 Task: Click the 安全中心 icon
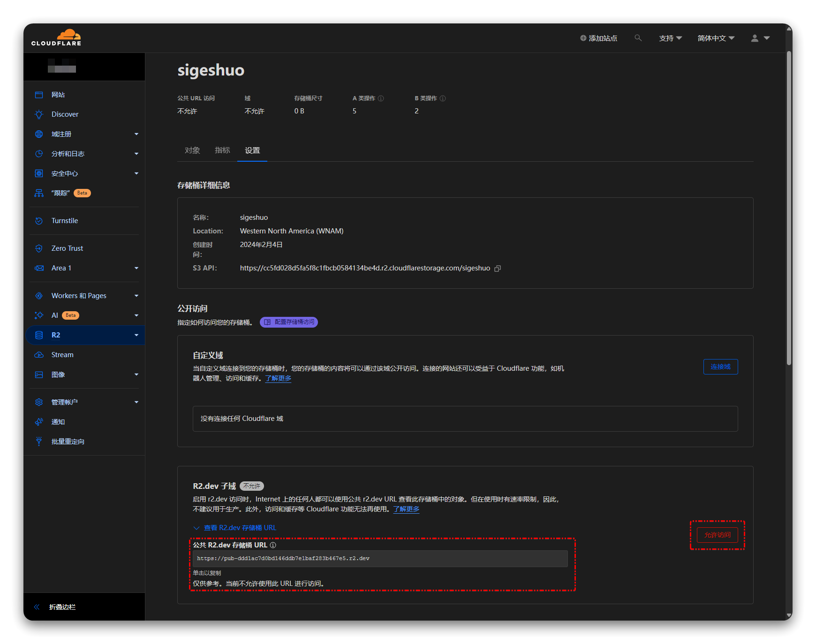(39, 173)
